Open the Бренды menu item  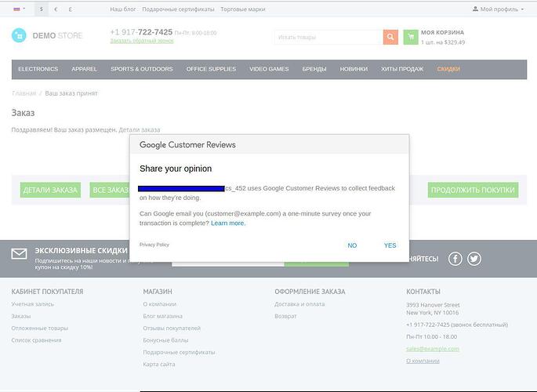click(x=314, y=69)
